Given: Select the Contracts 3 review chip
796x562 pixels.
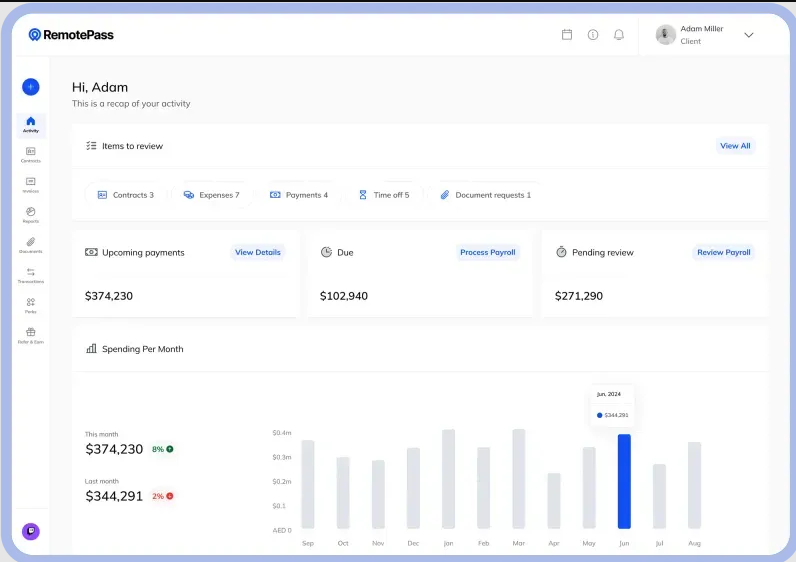Looking at the screenshot, I should [x=126, y=195].
